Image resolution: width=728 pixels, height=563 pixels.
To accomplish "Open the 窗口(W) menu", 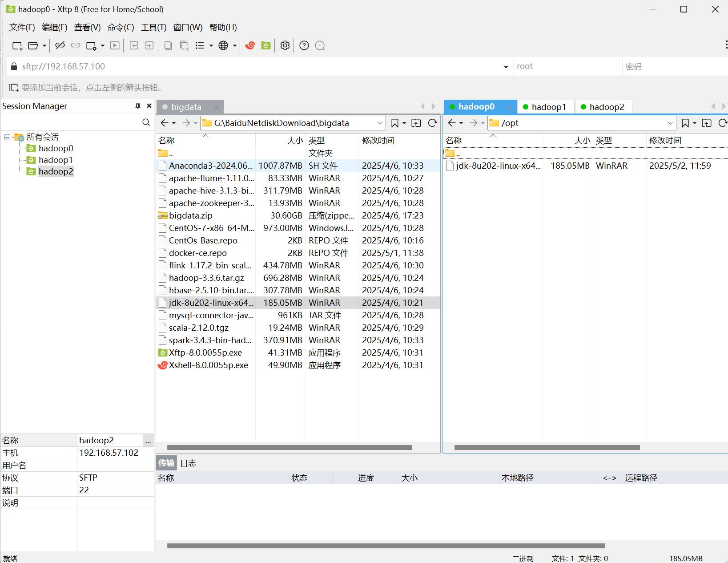I will pos(188,28).
